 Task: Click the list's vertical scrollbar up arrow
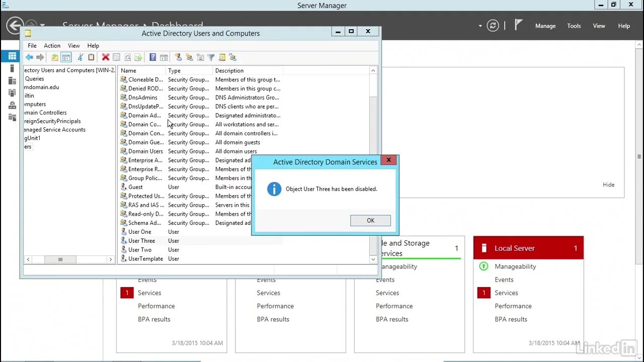(373, 71)
